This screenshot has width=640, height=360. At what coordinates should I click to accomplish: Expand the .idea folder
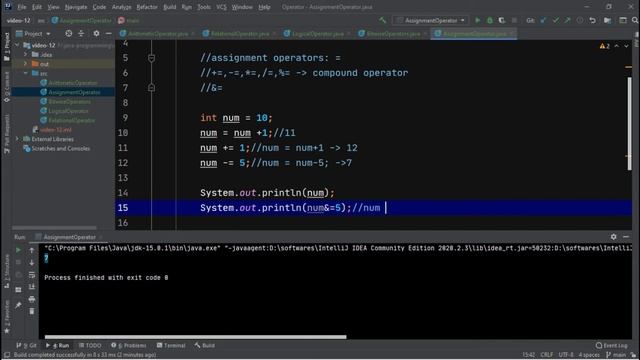click(x=26, y=55)
